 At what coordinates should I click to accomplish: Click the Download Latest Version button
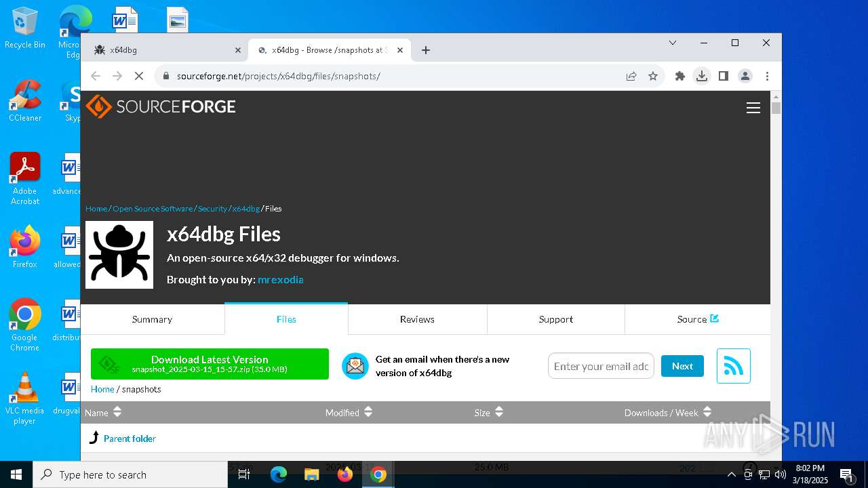pyautogui.click(x=210, y=364)
